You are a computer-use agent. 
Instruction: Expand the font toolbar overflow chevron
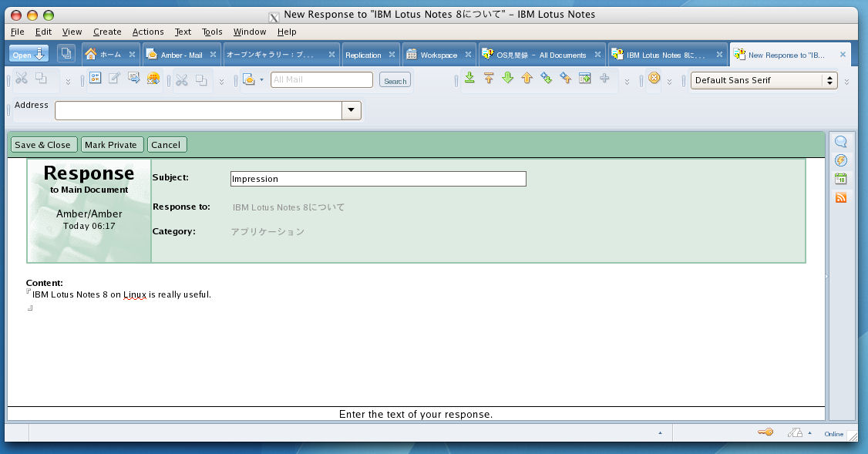[x=847, y=82]
